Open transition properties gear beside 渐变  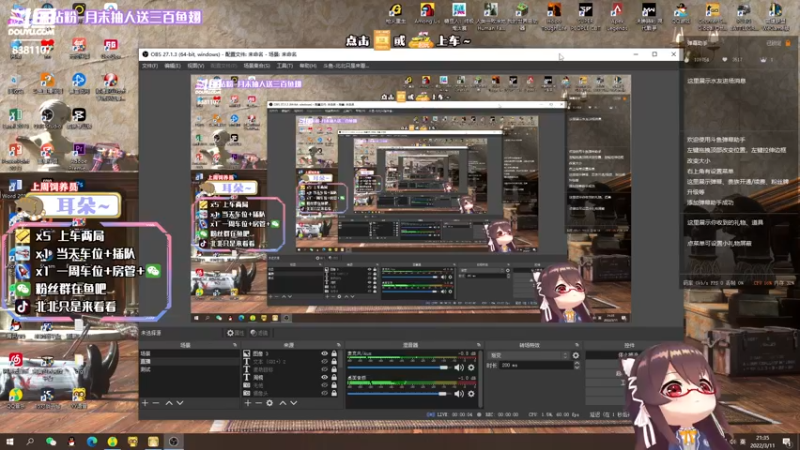(576, 355)
